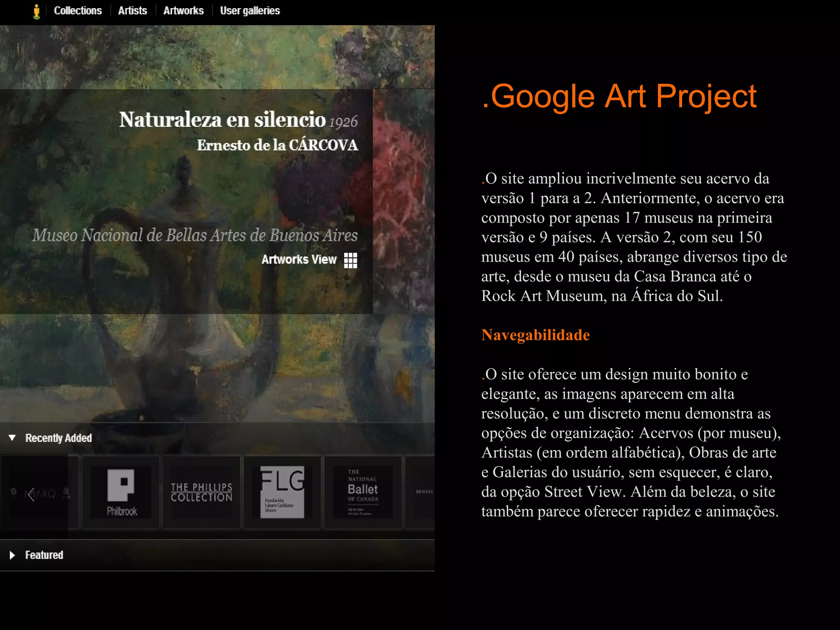This screenshot has width=840, height=630.
Task: Select The Phillips Collection thumbnail
Action: click(x=201, y=492)
